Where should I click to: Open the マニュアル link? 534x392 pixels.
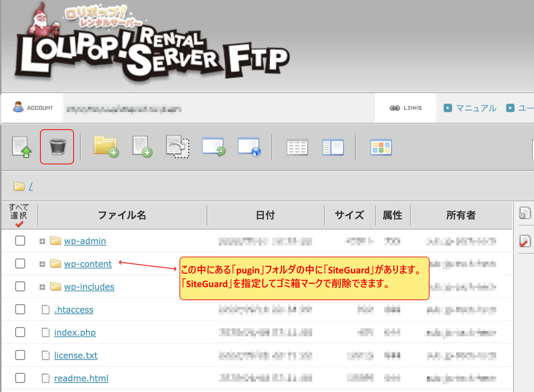[476, 108]
